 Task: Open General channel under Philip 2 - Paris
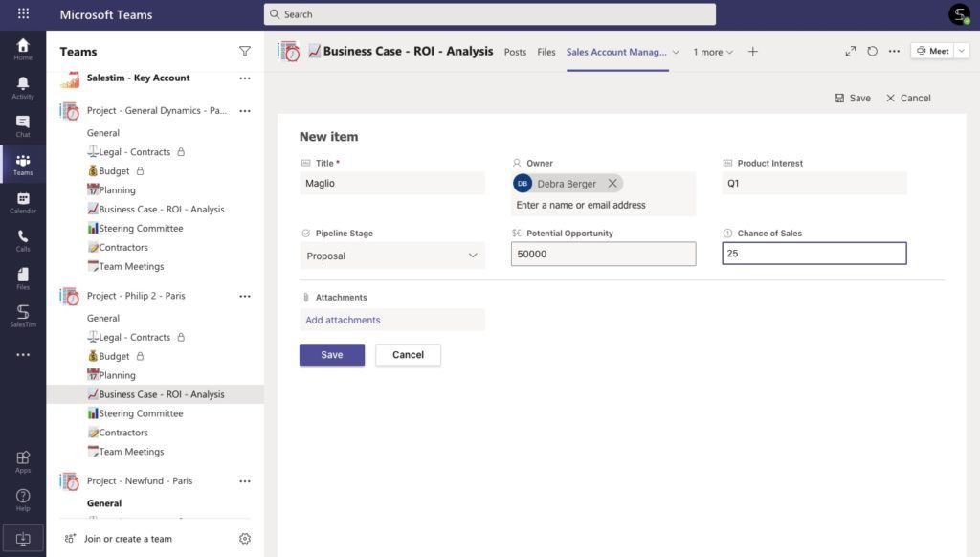pyautogui.click(x=103, y=318)
